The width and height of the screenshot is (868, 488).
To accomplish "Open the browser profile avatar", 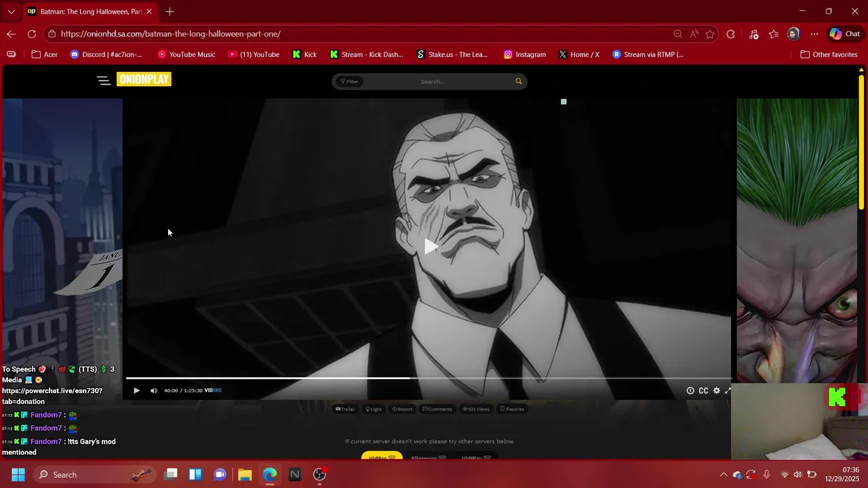I will (x=793, y=34).
